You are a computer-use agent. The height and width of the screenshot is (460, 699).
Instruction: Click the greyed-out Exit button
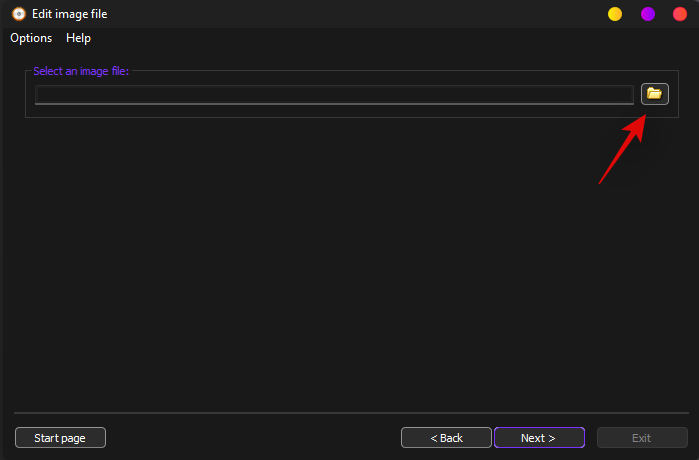[641, 438]
